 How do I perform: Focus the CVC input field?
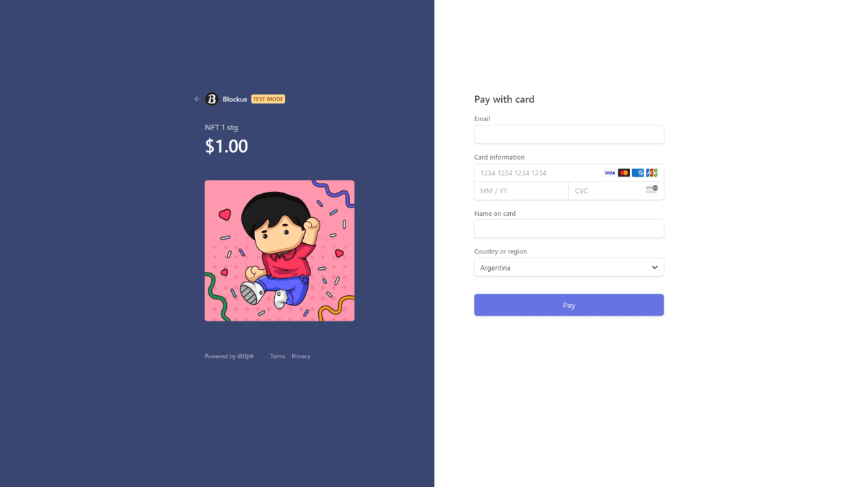616,190
